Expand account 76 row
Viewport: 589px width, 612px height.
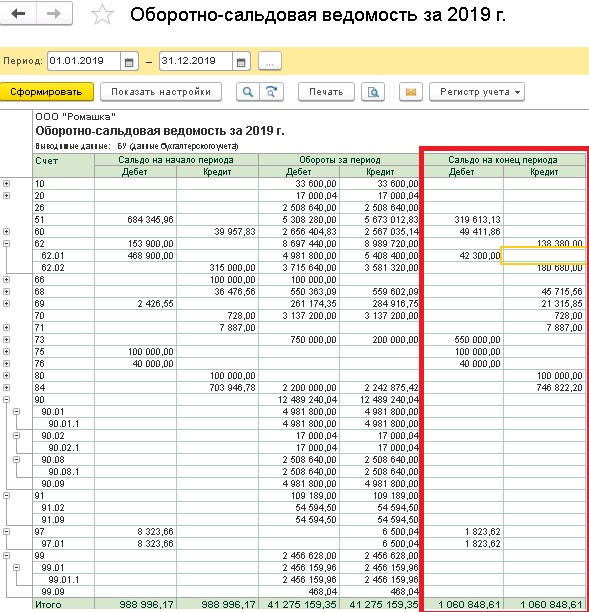pyautogui.click(x=6, y=363)
